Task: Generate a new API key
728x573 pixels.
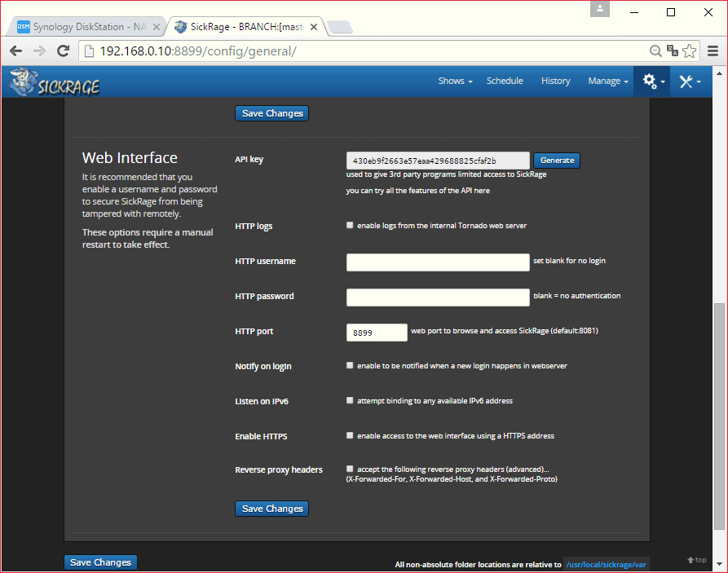Action: click(557, 161)
